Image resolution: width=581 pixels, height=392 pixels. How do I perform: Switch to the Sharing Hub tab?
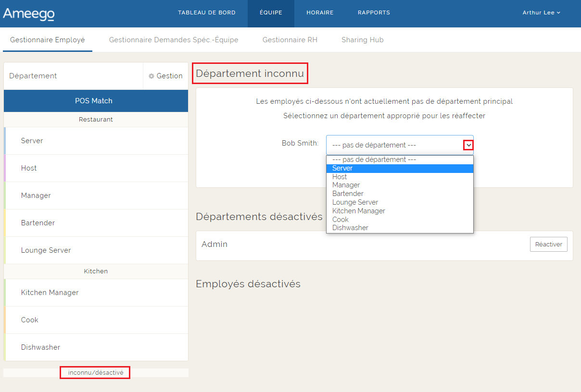pos(362,40)
